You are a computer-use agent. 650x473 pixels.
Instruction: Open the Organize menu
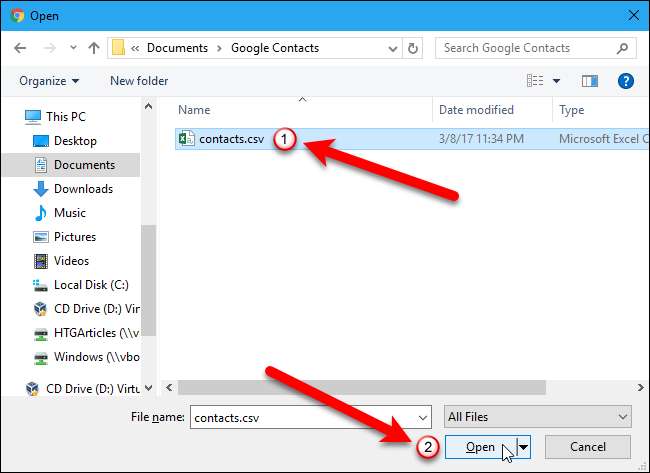pyautogui.click(x=49, y=81)
